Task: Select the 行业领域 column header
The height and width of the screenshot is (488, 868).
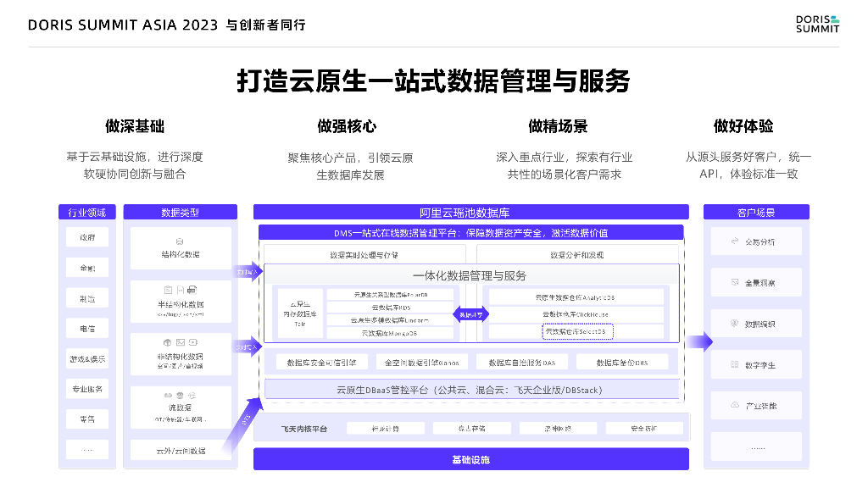Action: tap(87, 213)
